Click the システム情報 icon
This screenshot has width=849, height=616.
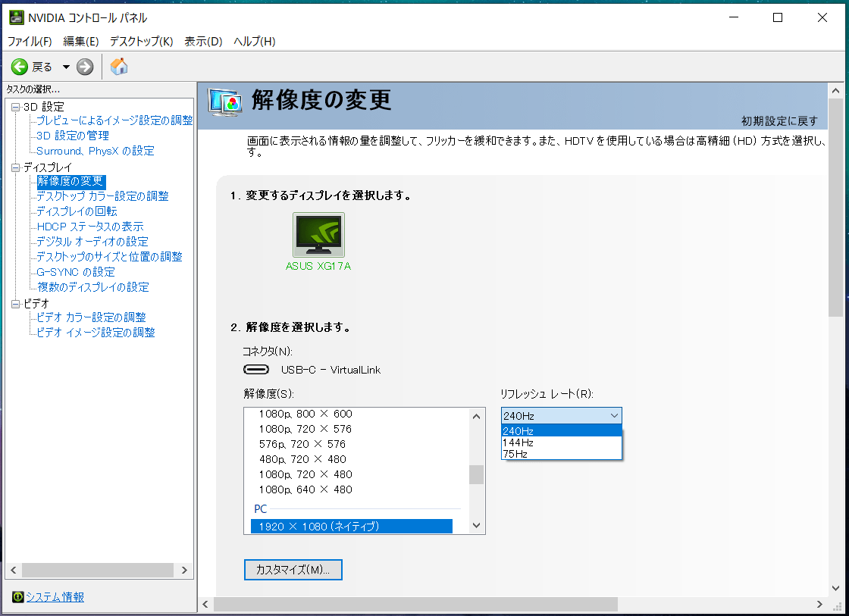coord(18,596)
